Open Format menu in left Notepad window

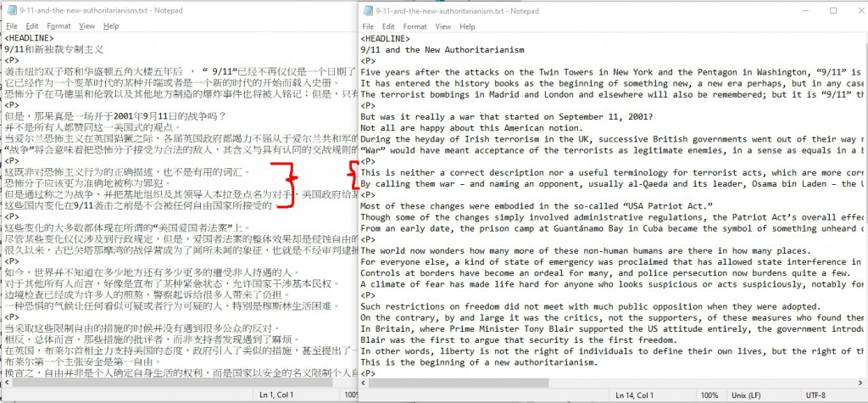pos(58,26)
